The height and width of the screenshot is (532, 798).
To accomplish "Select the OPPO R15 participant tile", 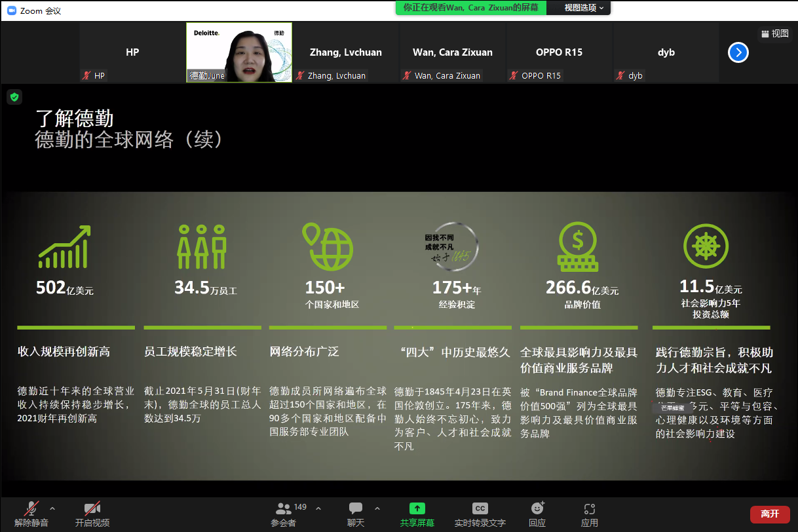I will [x=559, y=52].
